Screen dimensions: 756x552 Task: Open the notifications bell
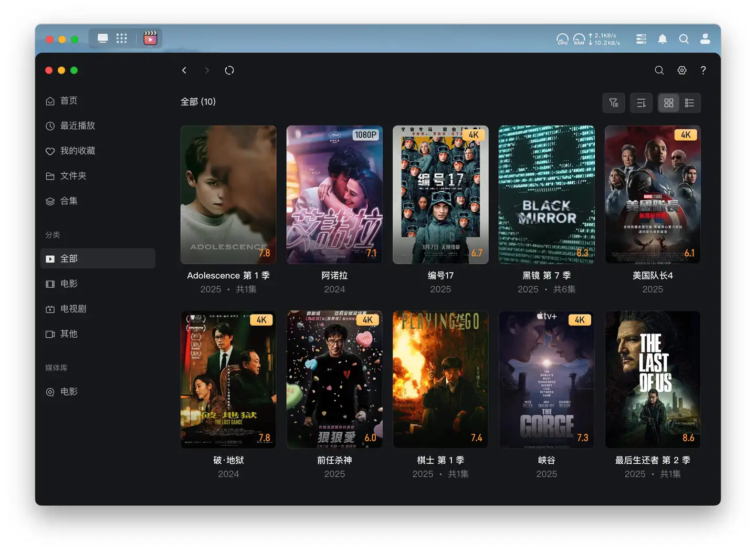pyautogui.click(x=663, y=39)
